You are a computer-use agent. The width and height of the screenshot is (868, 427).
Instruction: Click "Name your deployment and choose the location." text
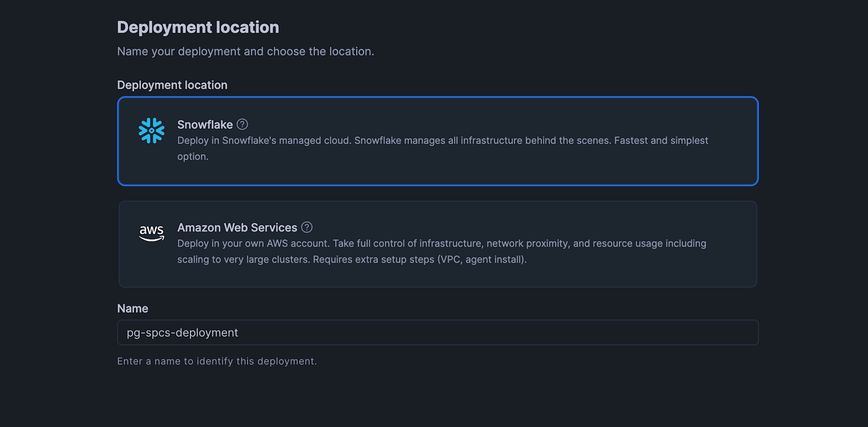(246, 52)
